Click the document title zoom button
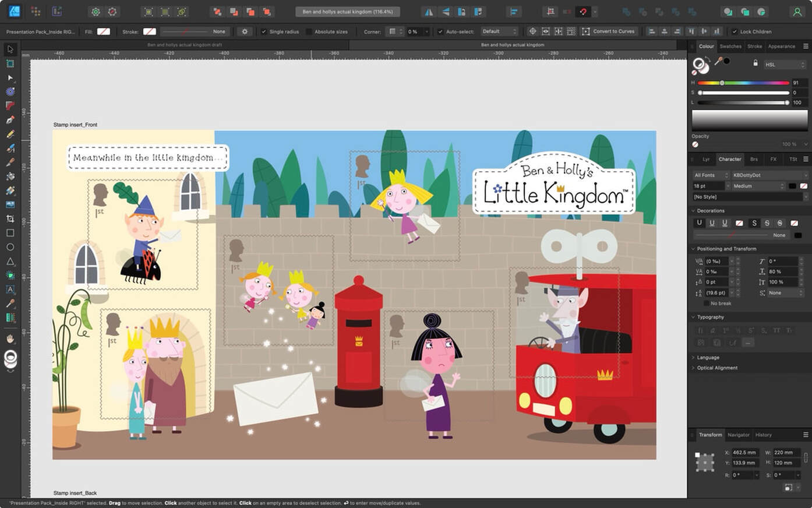The width and height of the screenshot is (812, 508). tap(348, 12)
